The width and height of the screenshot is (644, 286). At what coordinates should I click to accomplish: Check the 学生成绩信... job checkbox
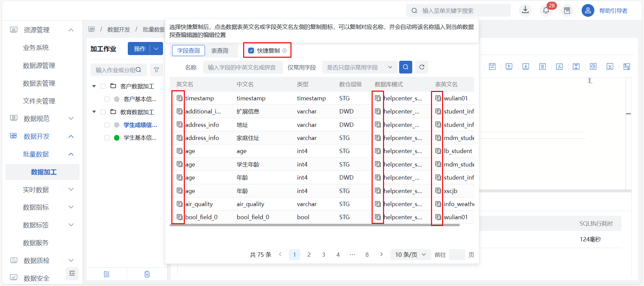coord(107,125)
